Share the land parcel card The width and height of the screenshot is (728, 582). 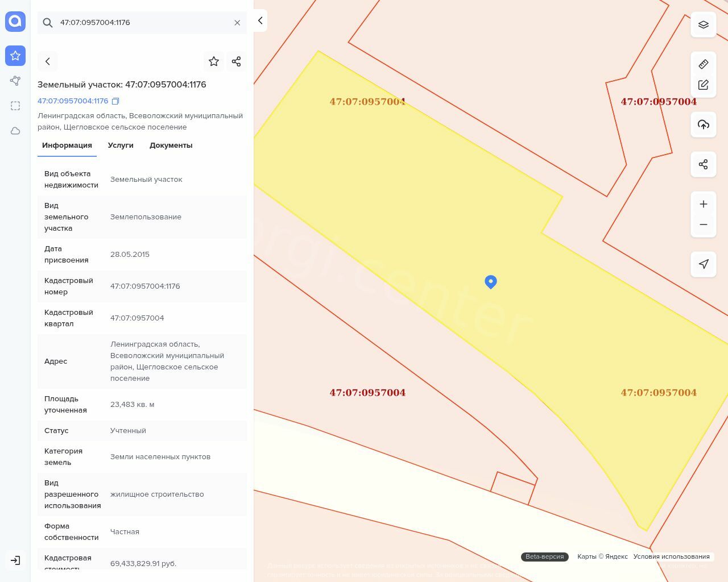point(237,61)
